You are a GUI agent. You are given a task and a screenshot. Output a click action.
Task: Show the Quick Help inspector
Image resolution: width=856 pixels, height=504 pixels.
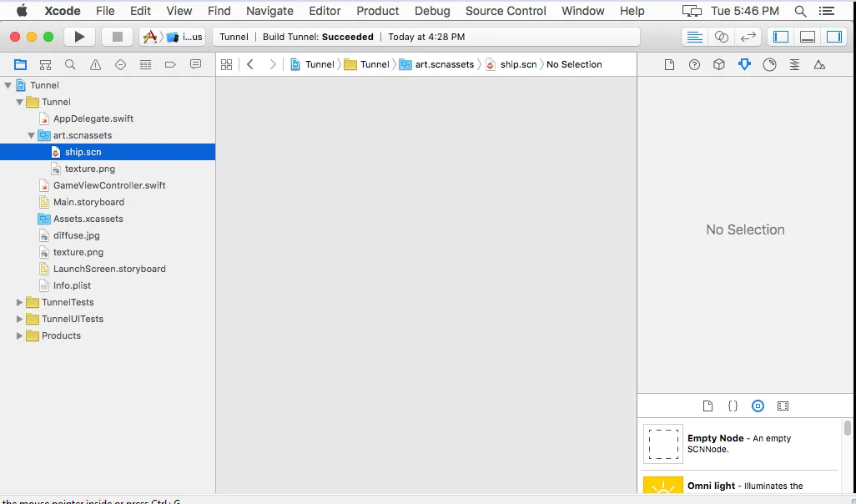point(694,64)
